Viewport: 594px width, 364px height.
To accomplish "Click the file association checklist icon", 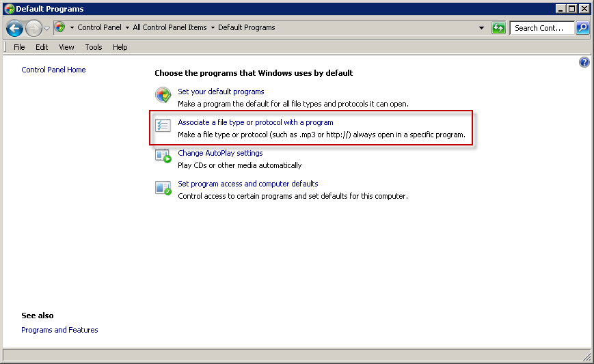I will 163,126.
